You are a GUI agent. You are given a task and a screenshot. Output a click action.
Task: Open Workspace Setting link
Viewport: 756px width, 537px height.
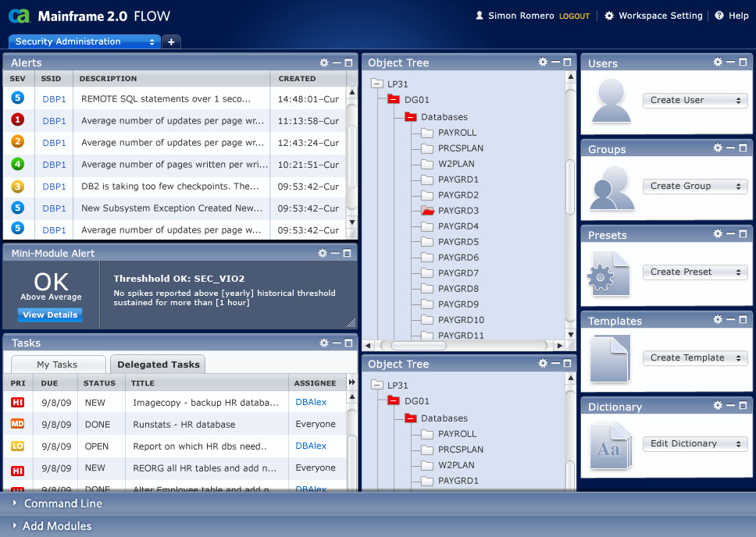[660, 16]
